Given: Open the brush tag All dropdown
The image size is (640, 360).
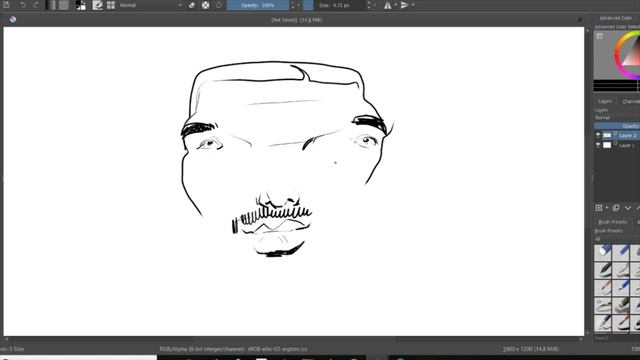Looking at the screenshot, I should point(617,239).
